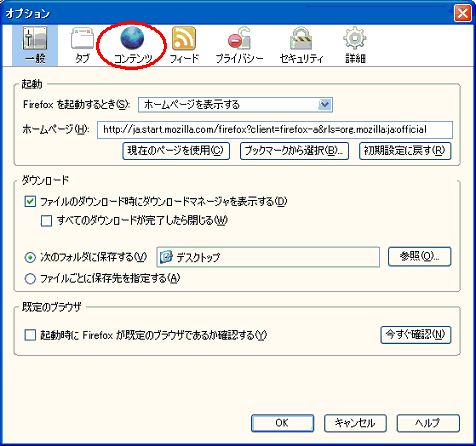
Task: Open the セキュリティ (Security) padlock panel
Action: click(x=301, y=45)
